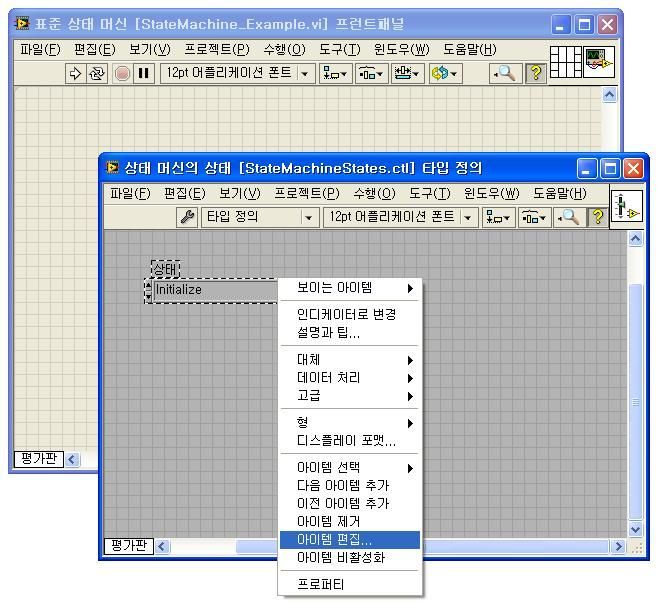This screenshot has width=658, height=602.
Task: Open 프로젝트(P) menu in front panel window
Action: (x=217, y=50)
